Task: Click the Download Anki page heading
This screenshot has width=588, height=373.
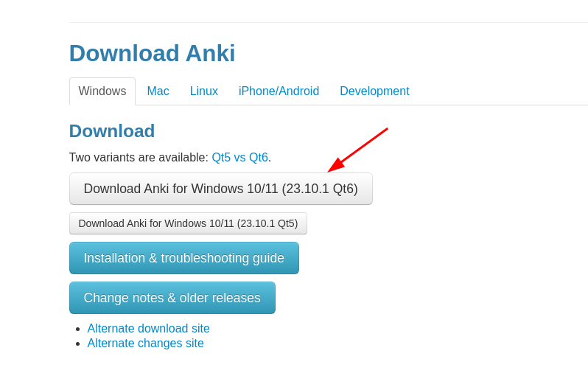Action: tap(152, 53)
